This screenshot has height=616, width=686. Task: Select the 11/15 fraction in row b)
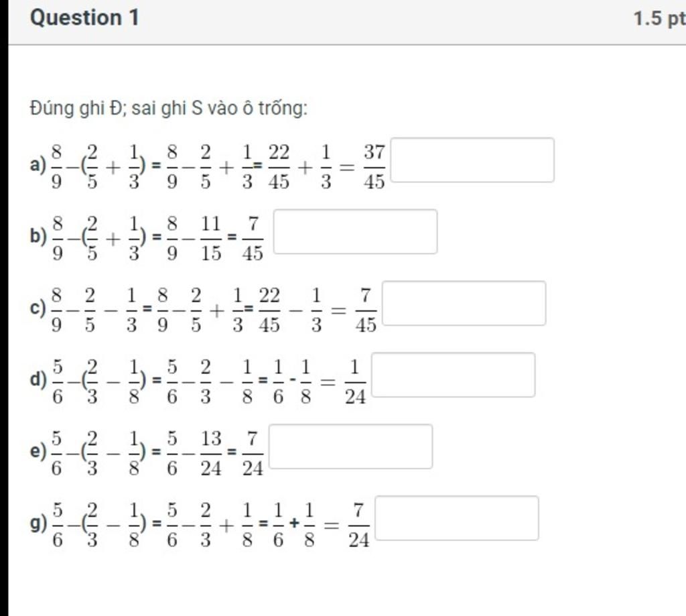click(x=211, y=239)
